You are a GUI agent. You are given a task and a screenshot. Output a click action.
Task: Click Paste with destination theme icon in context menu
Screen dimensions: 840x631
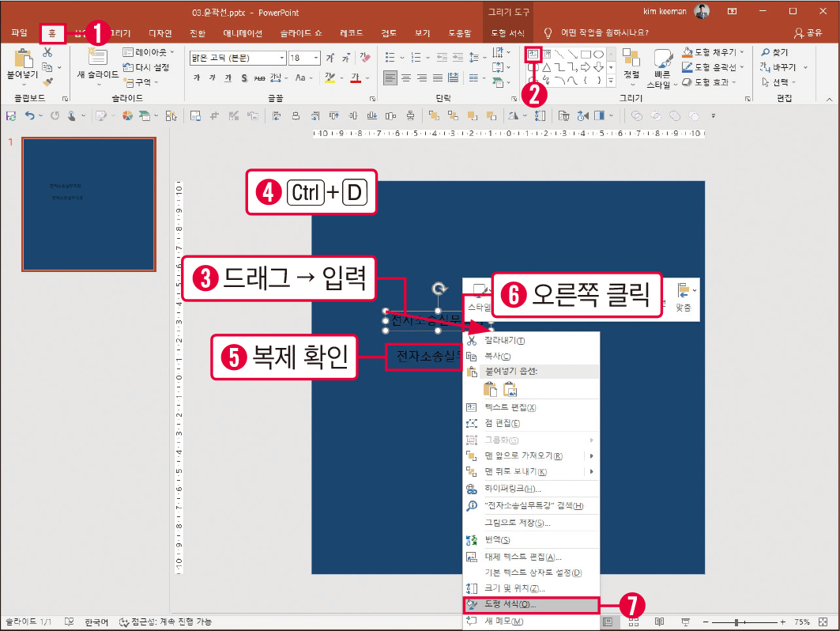pos(490,389)
